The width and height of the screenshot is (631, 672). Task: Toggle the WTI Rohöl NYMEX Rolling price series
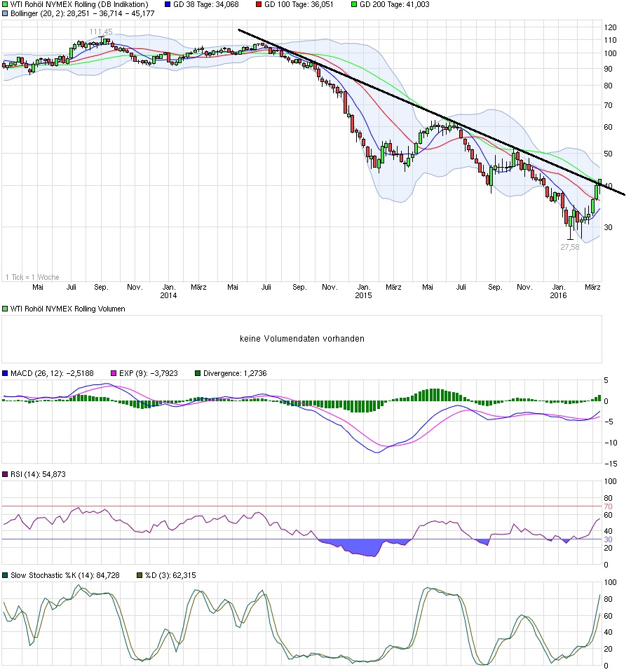coord(6,6)
